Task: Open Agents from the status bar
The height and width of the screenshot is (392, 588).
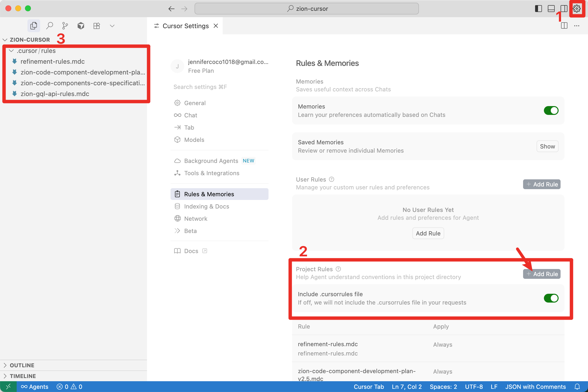Action: [x=35, y=387]
